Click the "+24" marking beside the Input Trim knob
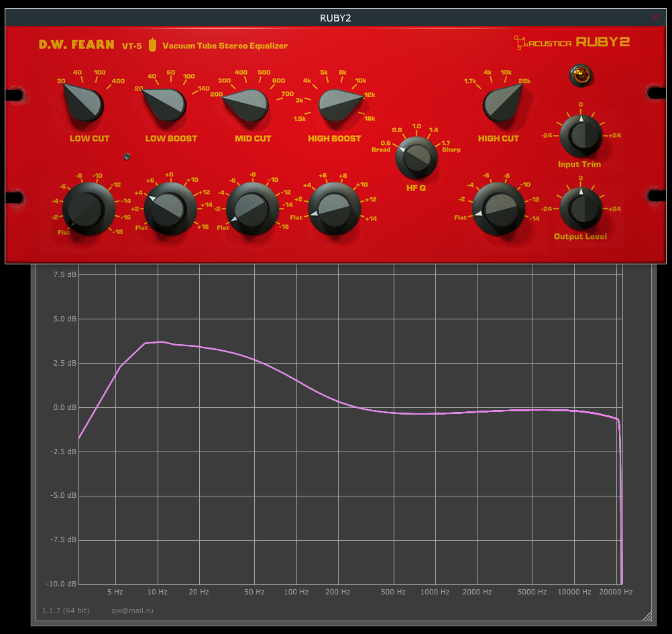This screenshot has height=634, width=672. 615,135
